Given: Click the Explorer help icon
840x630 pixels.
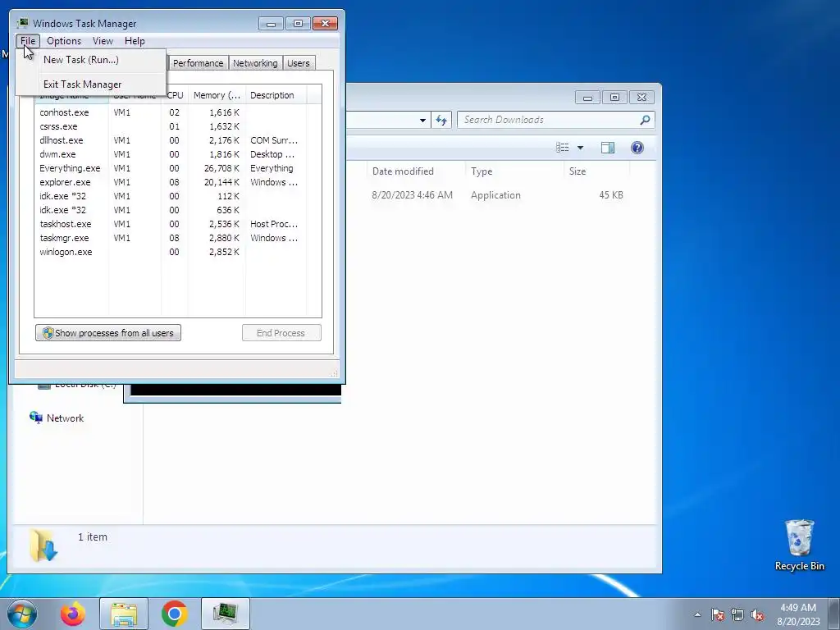Looking at the screenshot, I should tap(637, 148).
